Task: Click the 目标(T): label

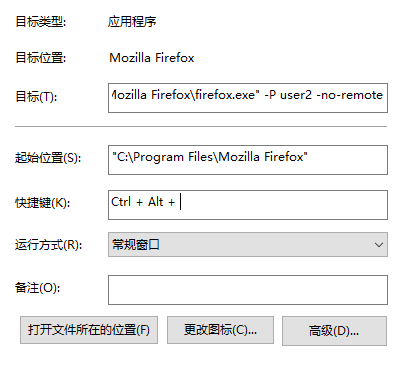Action: [x=36, y=97]
